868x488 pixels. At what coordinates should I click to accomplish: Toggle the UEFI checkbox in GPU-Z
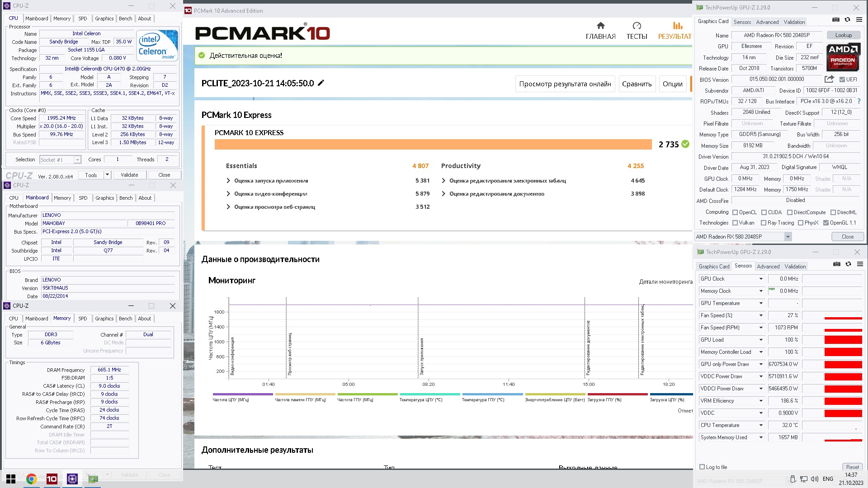pyautogui.click(x=842, y=80)
